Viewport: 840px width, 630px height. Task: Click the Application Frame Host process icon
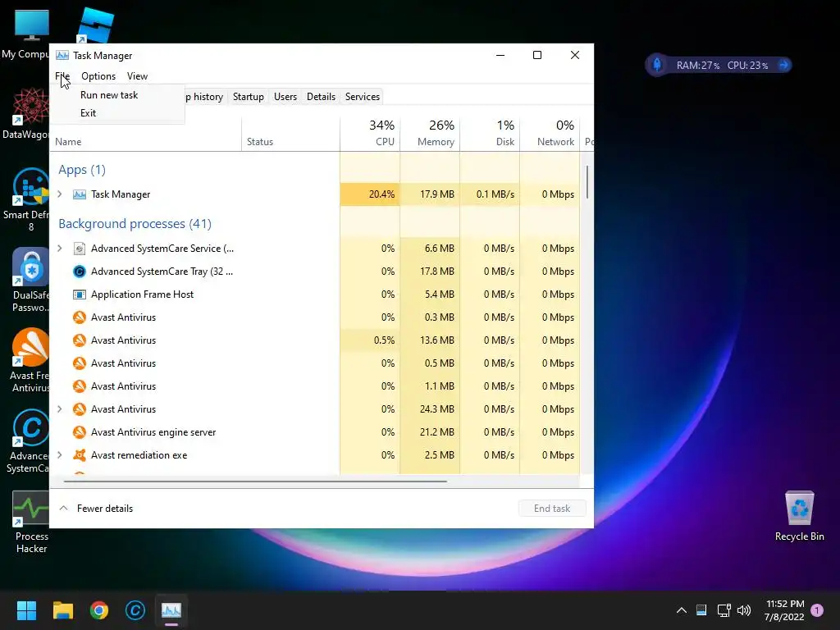[x=80, y=294]
